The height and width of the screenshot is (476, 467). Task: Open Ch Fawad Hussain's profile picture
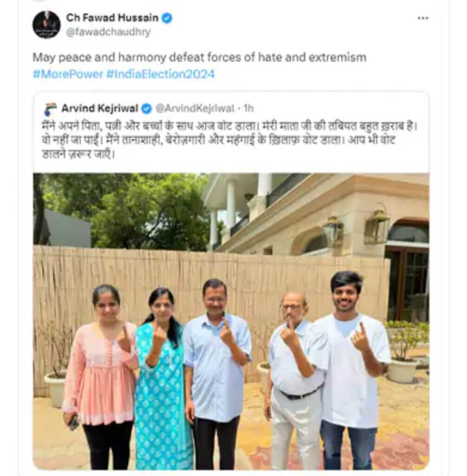click(x=46, y=25)
